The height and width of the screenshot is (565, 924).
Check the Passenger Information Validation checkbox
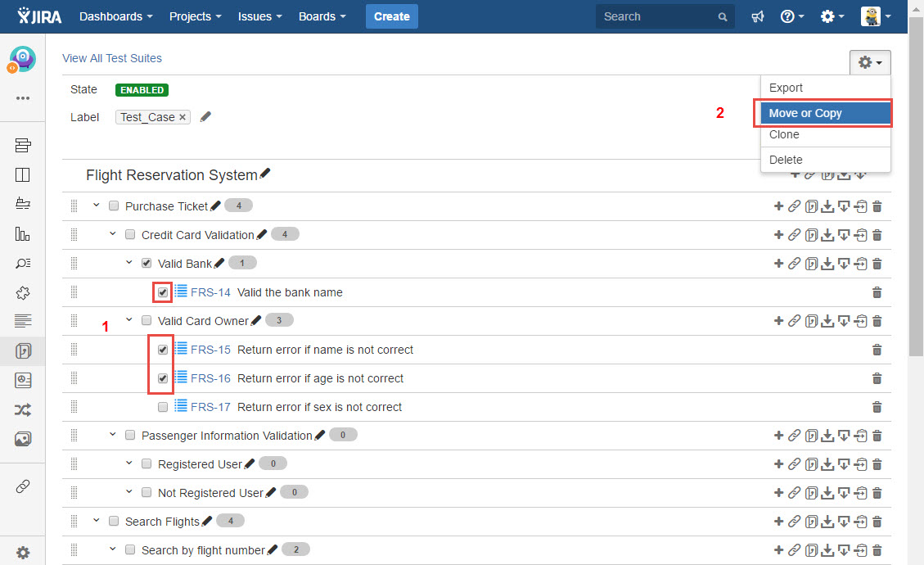click(x=130, y=436)
